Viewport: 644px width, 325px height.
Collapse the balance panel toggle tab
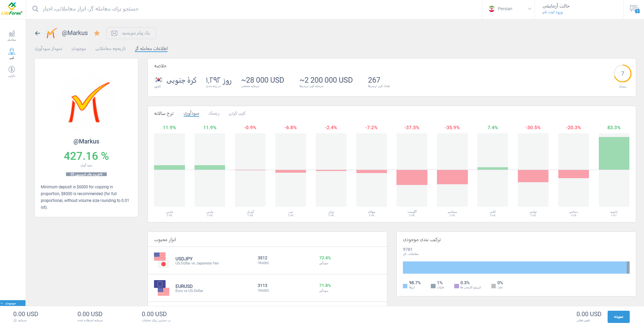click(13, 303)
